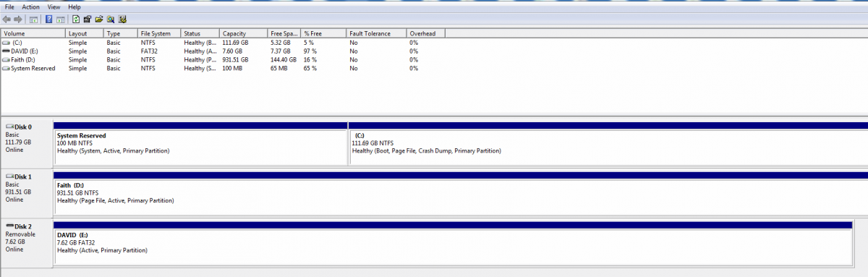Sort list by the Type column header
The image size is (868, 277).
point(121,33)
